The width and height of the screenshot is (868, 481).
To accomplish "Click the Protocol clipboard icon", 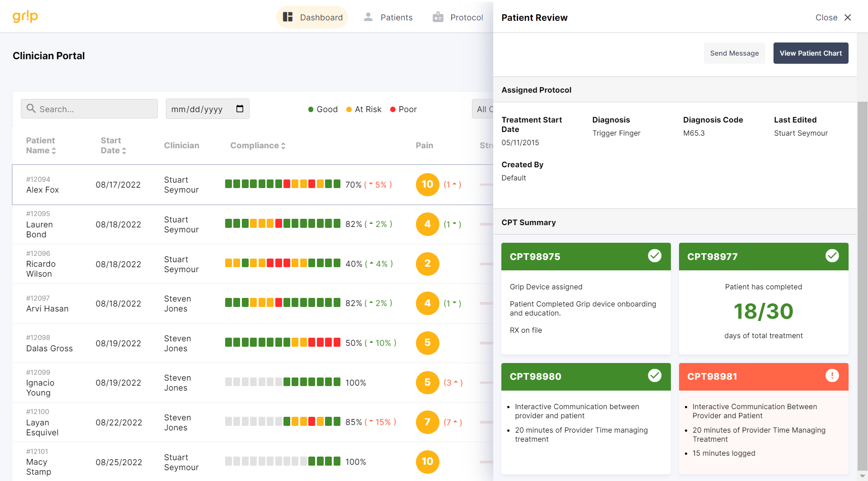I will click(438, 17).
